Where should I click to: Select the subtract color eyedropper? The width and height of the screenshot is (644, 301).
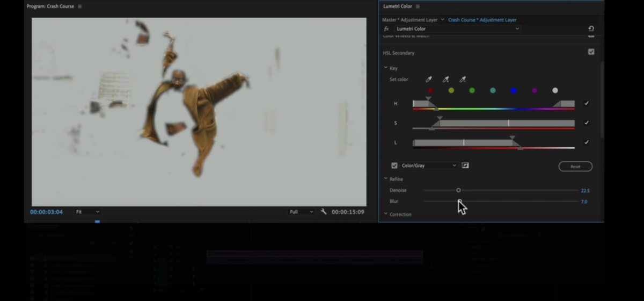click(463, 80)
